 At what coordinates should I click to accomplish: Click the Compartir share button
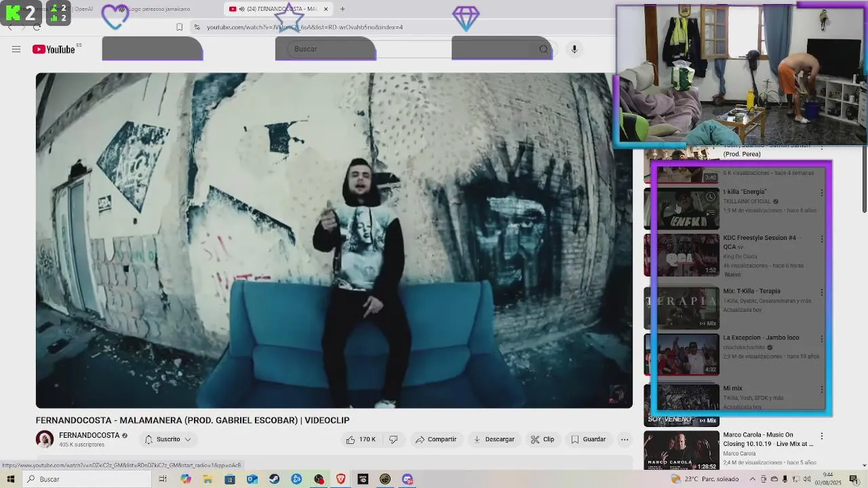tap(436, 439)
